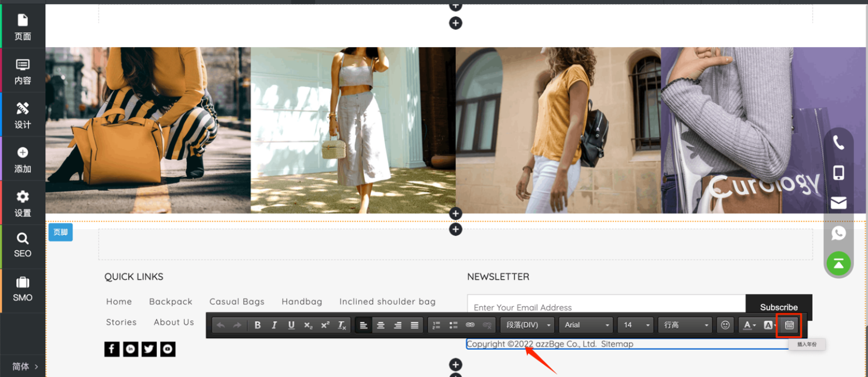Open the emoji picker in the toolbar

[725, 325]
